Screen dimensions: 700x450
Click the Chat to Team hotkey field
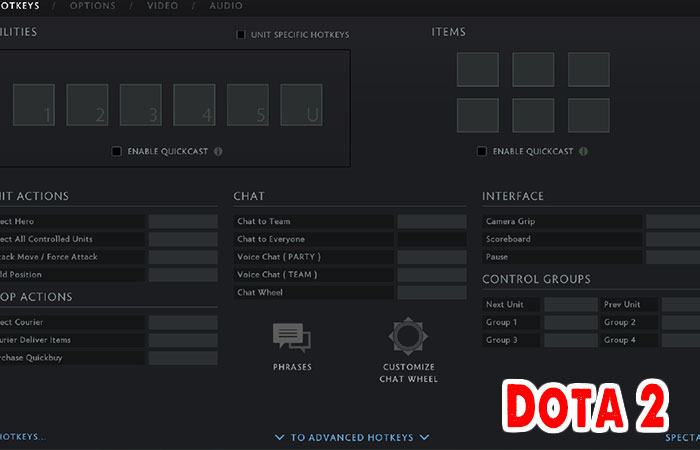point(431,221)
